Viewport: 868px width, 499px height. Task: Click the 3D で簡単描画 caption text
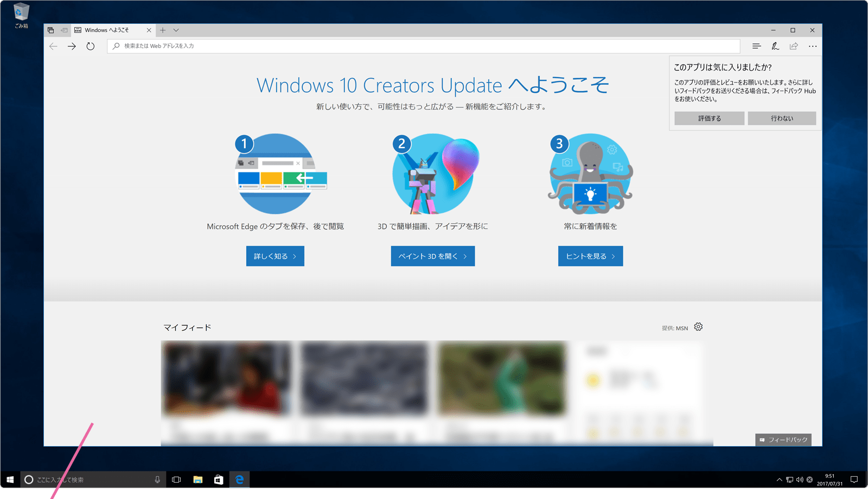(433, 226)
